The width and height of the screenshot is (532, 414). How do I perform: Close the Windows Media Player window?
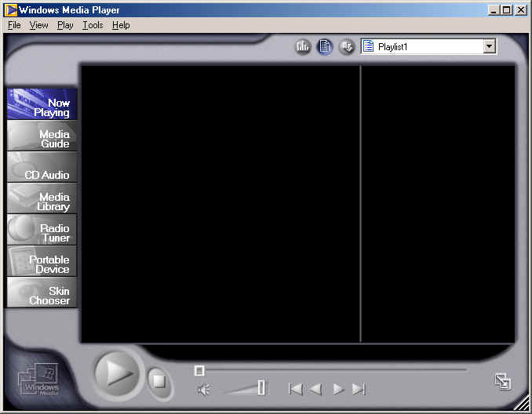(521, 10)
